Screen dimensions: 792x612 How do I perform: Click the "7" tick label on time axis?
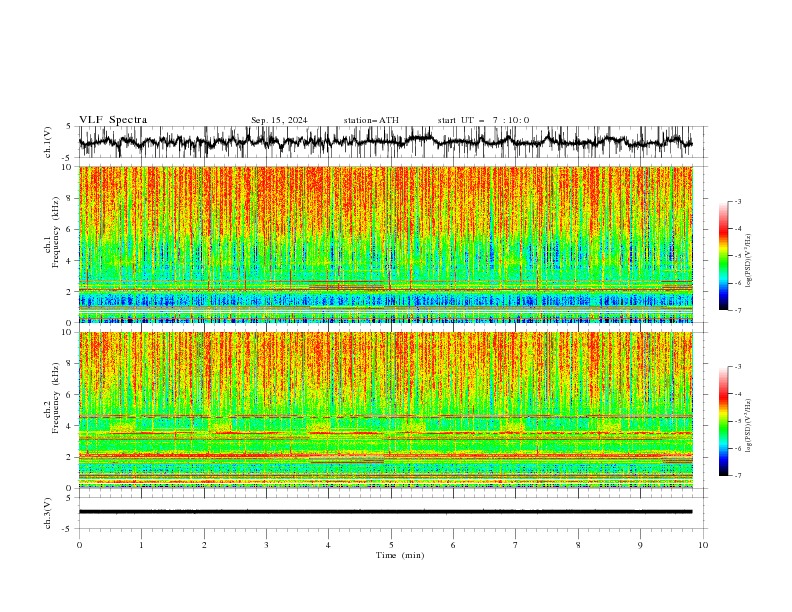pos(516,545)
